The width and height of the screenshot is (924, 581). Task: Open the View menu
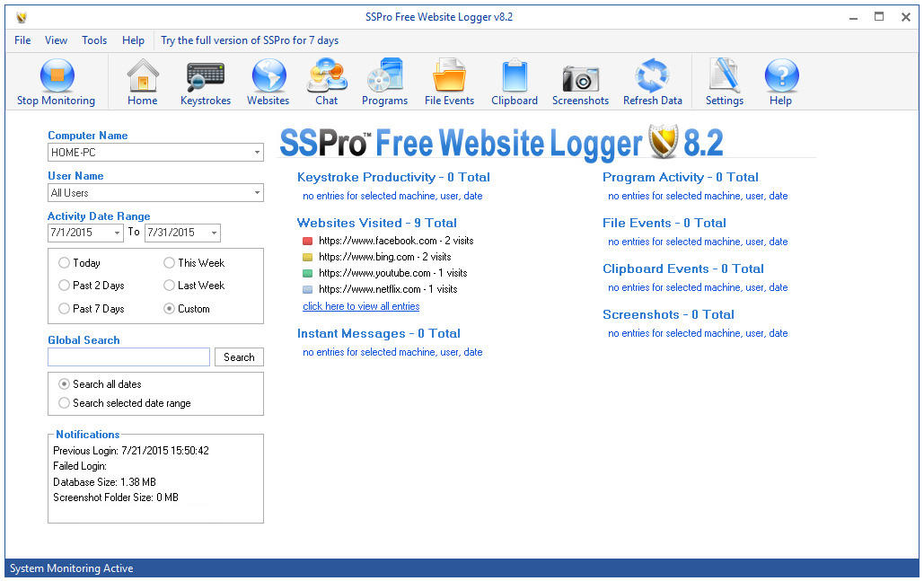(x=56, y=40)
